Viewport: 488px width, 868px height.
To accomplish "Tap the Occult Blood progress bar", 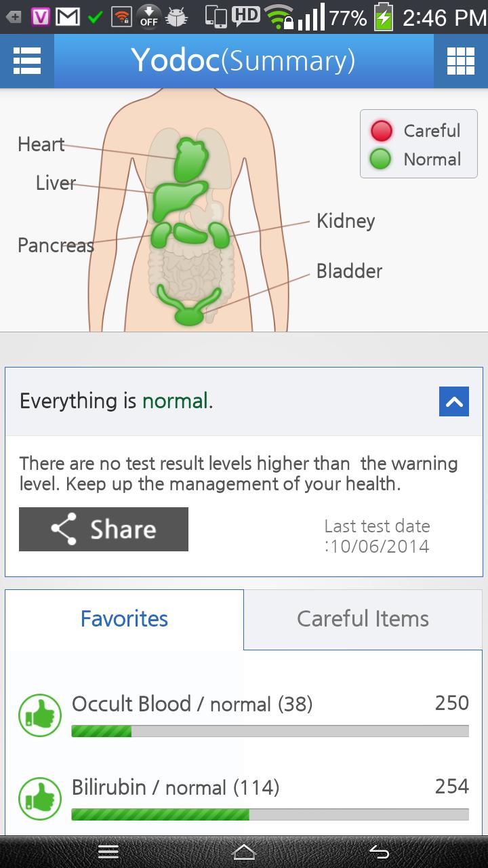I will [x=270, y=731].
